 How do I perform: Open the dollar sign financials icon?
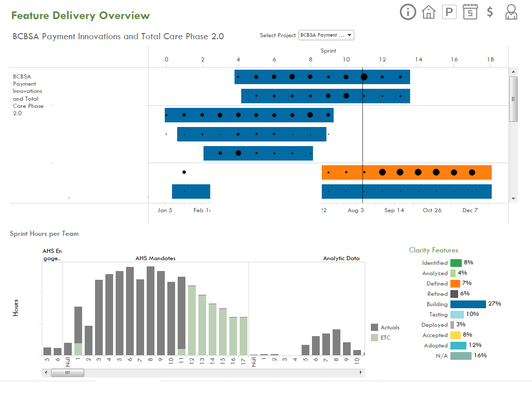pos(490,12)
